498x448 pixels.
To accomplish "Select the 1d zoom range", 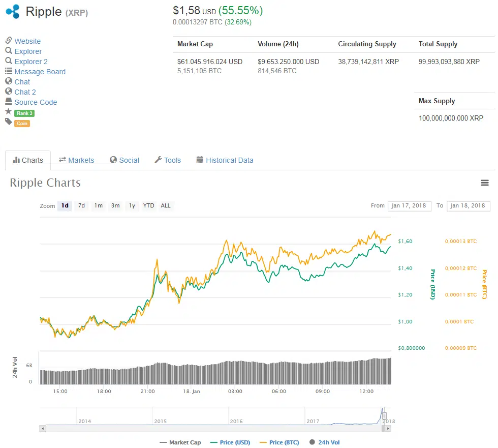I will [65, 205].
